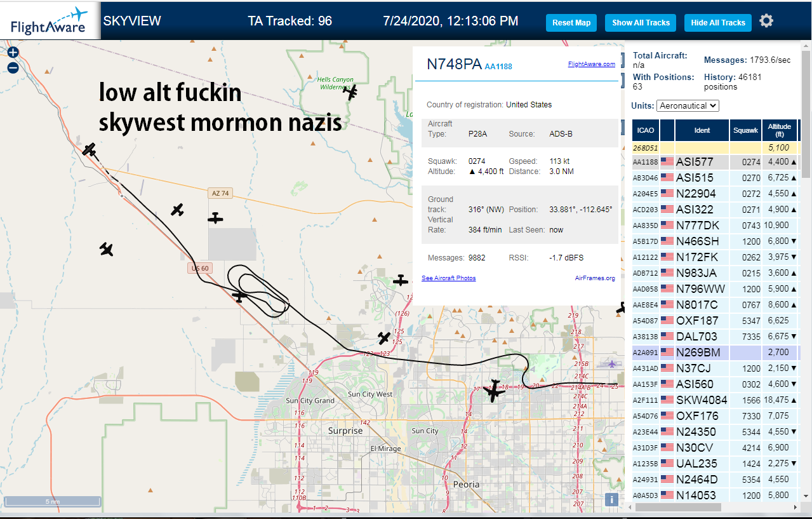The width and height of the screenshot is (812, 519).
Task: Open the settings gear icon
Action: tap(766, 21)
